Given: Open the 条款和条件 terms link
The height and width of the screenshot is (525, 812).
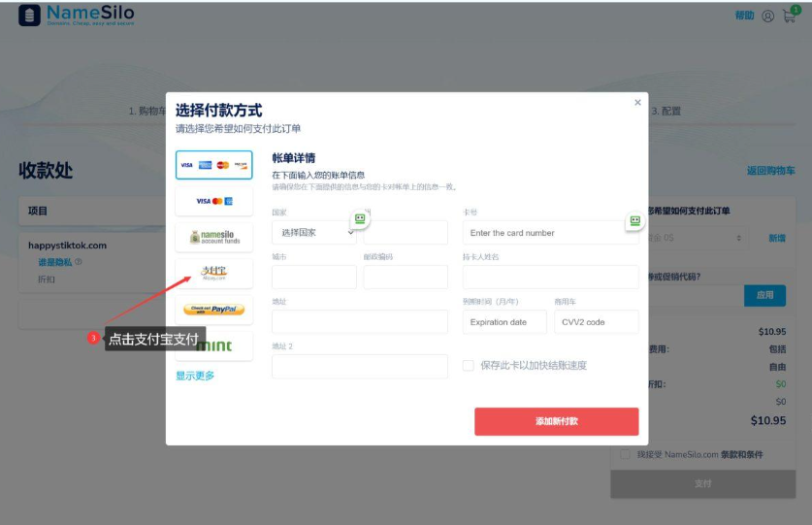Looking at the screenshot, I should (741, 454).
